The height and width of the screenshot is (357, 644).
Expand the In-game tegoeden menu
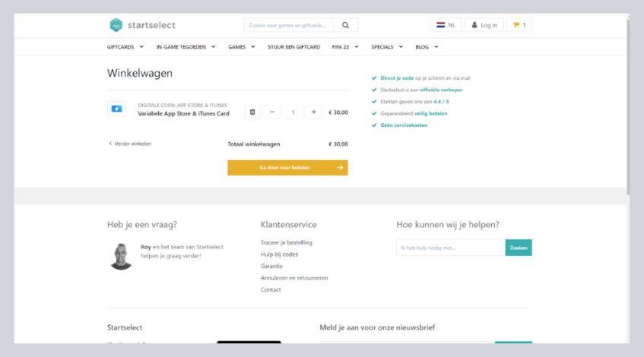(186, 47)
